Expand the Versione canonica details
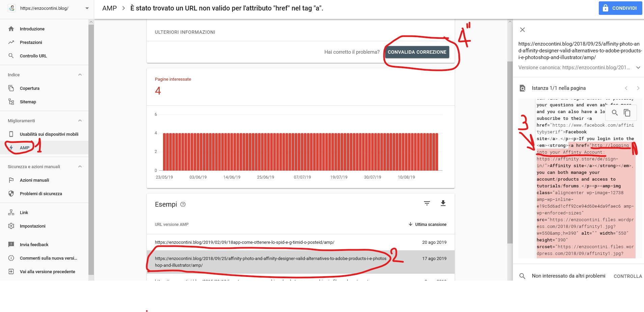This screenshot has height=312, width=644. (638, 68)
